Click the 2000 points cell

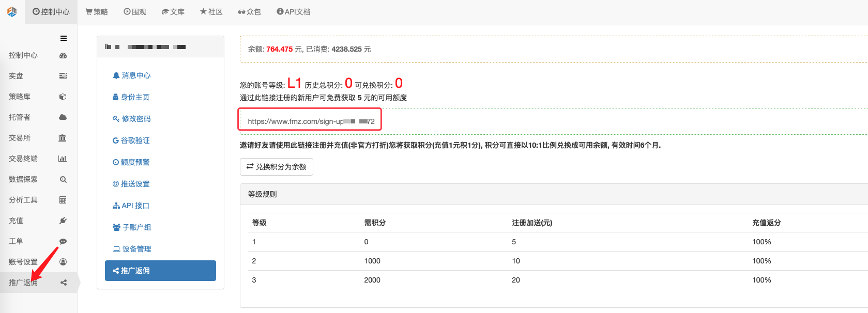click(372, 280)
